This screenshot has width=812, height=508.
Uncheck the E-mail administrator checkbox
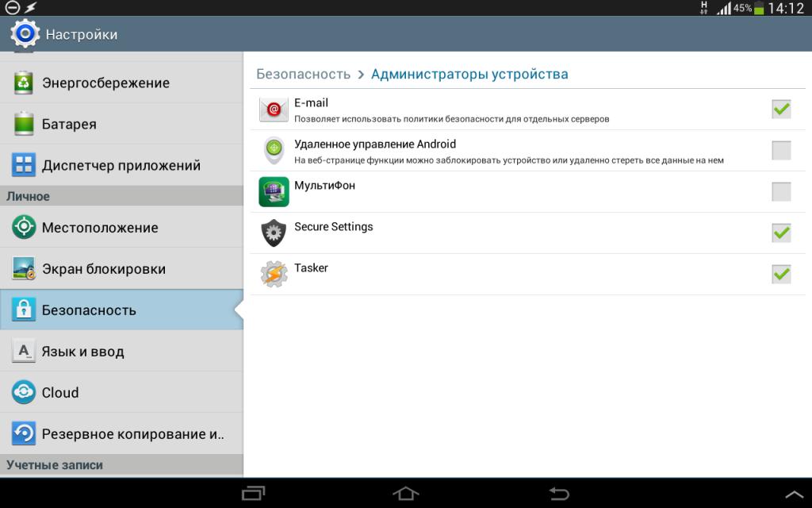[x=781, y=109]
